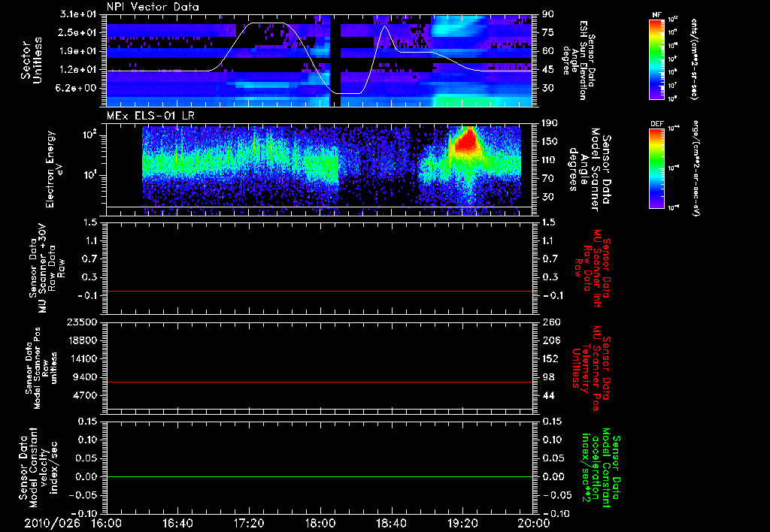This screenshot has height=532, width=770.
Task: Click the "9400" scanner position tick label
Action: pyautogui.click(x=86, y=377)
